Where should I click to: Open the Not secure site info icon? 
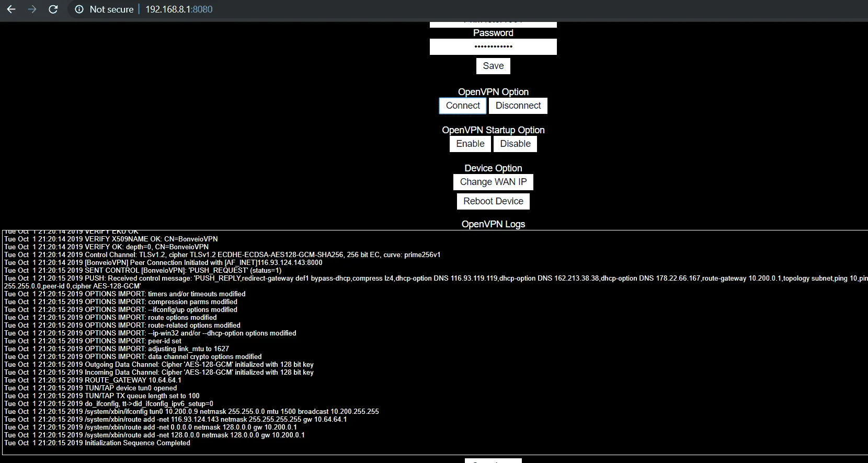(x=79, y=9)
